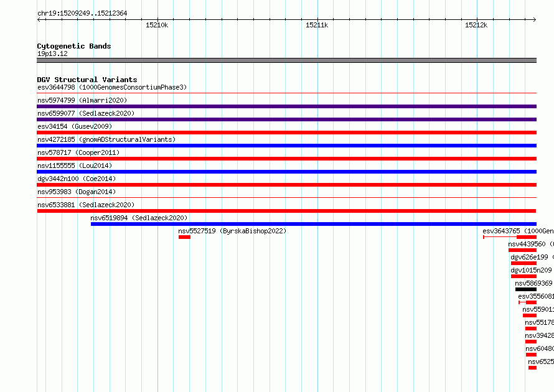
Task: Click the small red bar under nsv5527519
Action: tap(184, 237)
